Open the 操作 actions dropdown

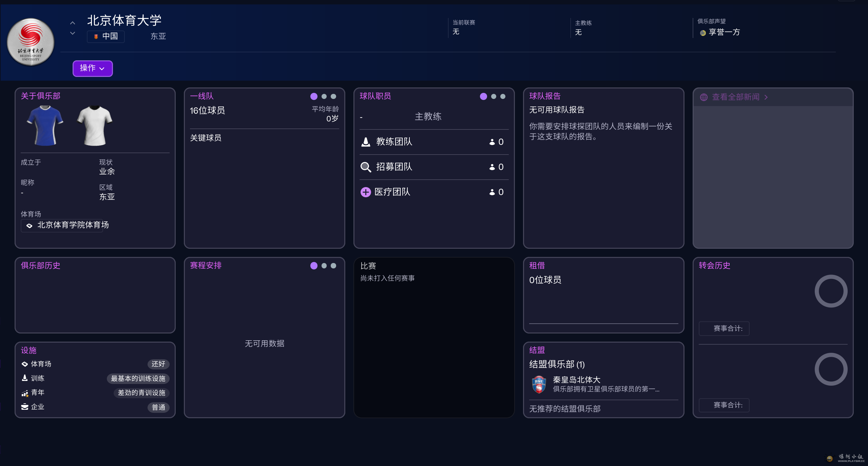[x=92, y=68]
